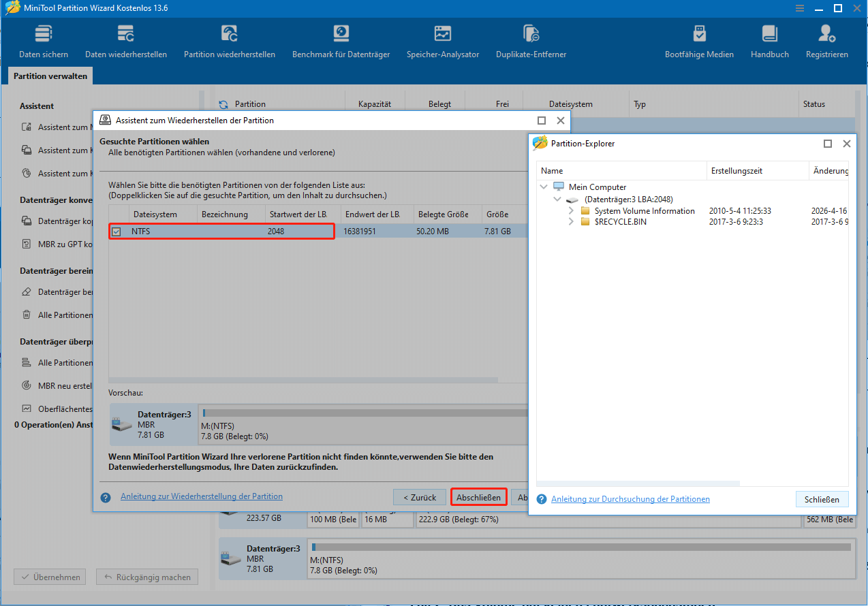The width and height of the screenshot is (868, 606).
Task: Click Rückgängig machen button
Action: click(x=147, y=577)
